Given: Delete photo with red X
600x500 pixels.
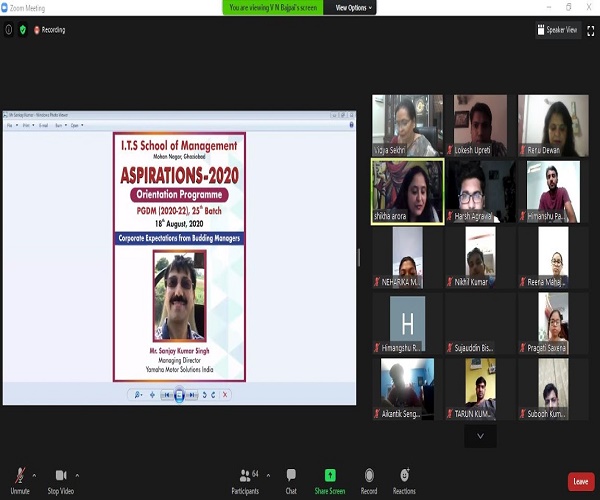Looking at the screenshot, I should click(225, 395).
